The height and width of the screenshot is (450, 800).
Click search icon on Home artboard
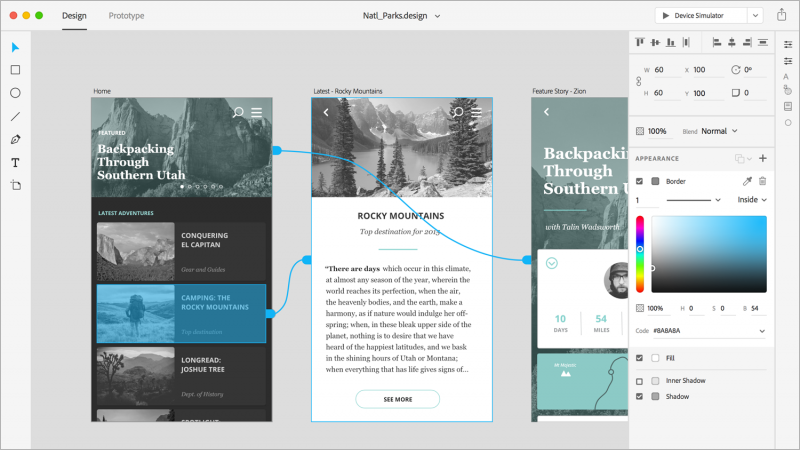(238, 112)
